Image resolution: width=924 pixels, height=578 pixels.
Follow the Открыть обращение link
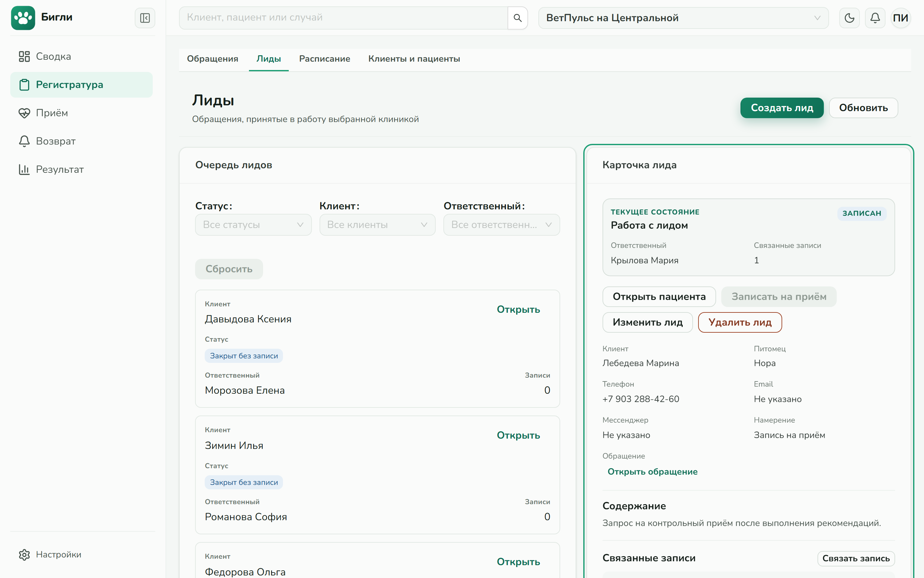652,472
